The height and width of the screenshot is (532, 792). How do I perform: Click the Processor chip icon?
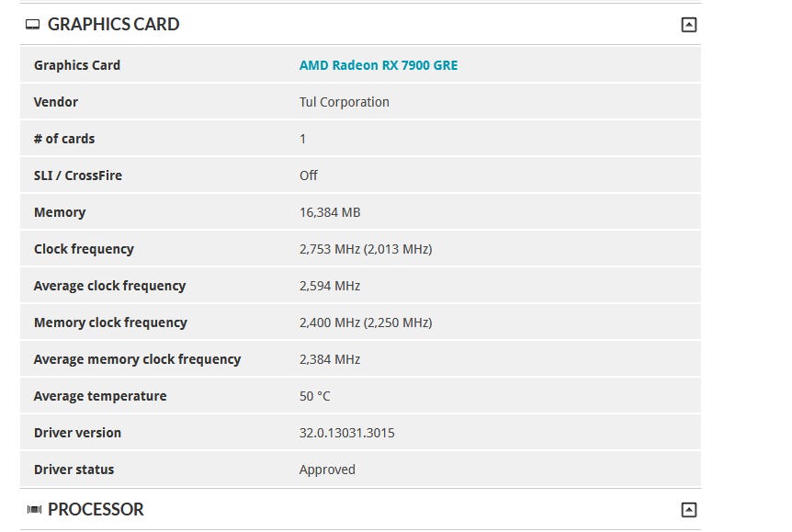34,509
